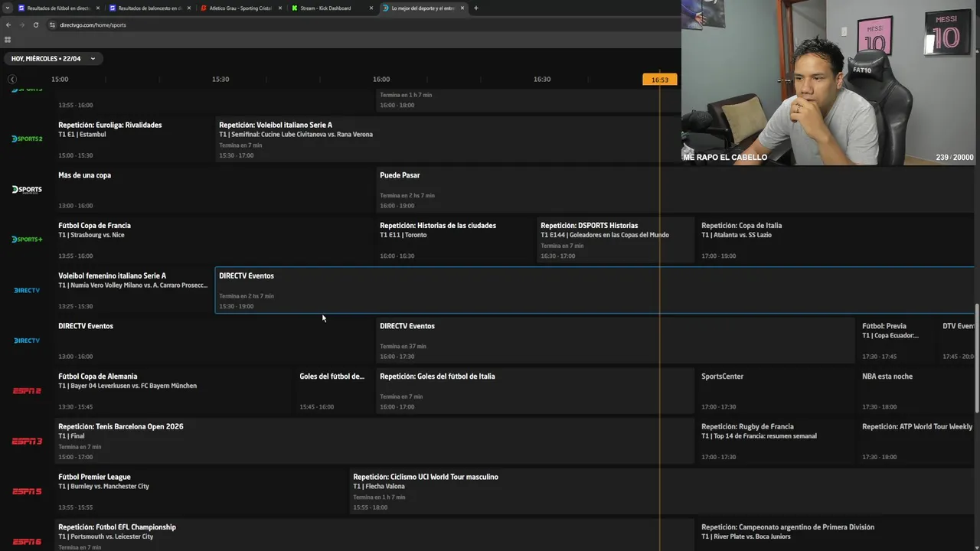Open site information icon in address bar
Image resolution: width=980 pixels, height=551 pixels.
[52, 24]
